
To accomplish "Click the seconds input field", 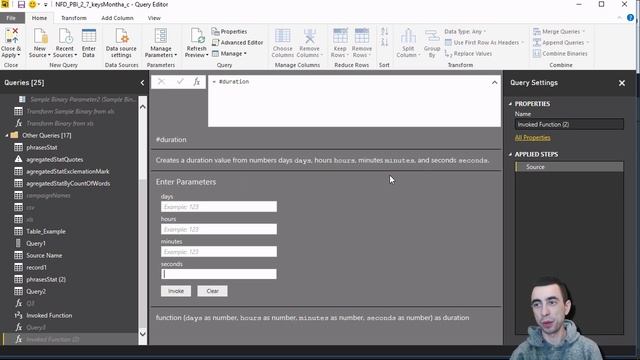I will pyautogui.click(x=219, y=274).
